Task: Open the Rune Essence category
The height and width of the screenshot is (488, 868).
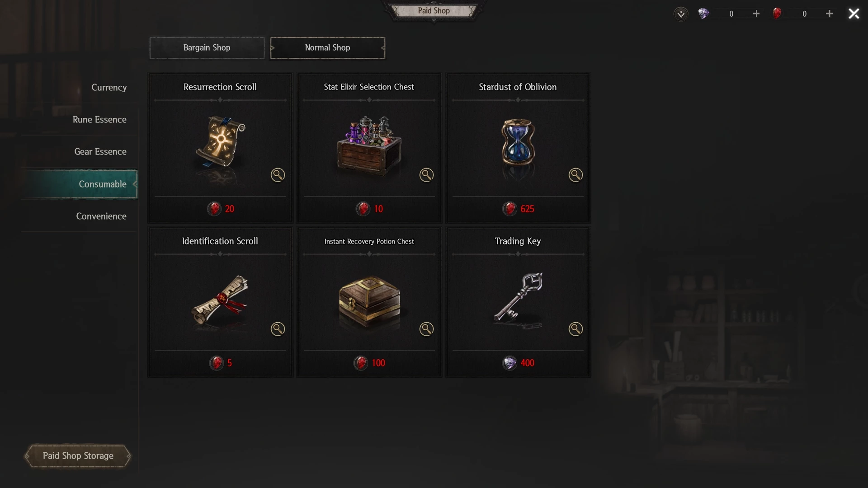Action: pos(99,119)
